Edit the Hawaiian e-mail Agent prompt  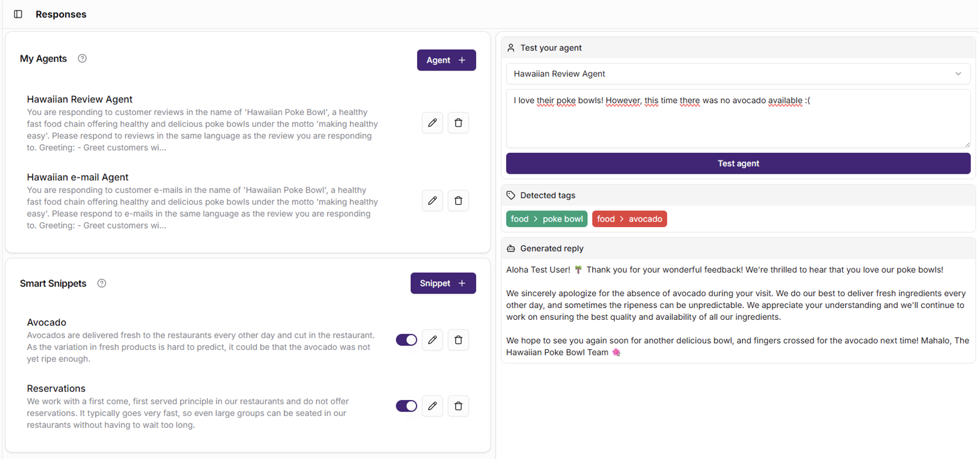tap(432, 200)
